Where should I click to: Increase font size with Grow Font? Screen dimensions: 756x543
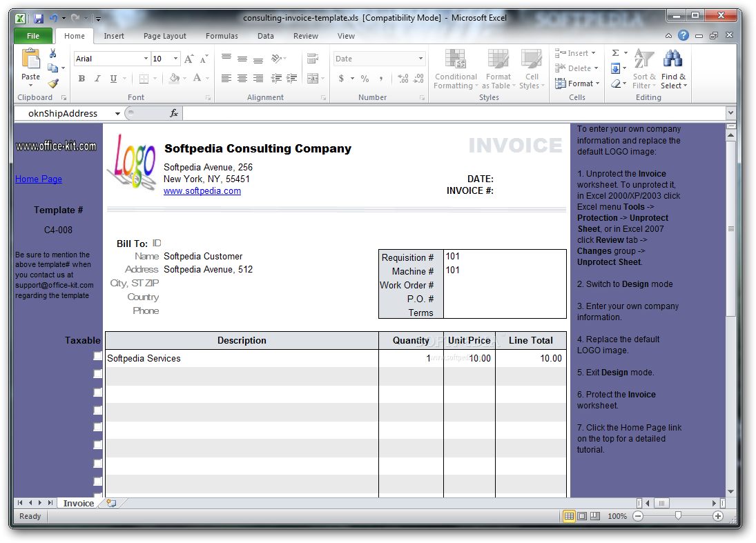189,59
